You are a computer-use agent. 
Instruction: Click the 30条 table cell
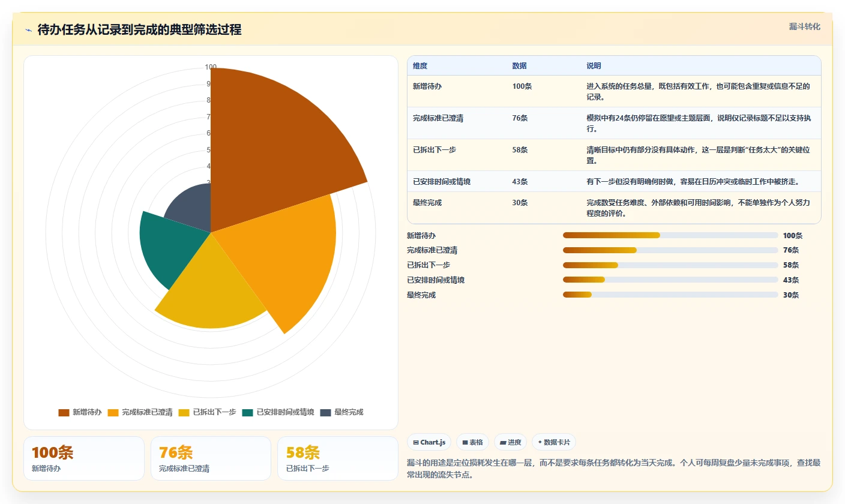tap(520, 203)
